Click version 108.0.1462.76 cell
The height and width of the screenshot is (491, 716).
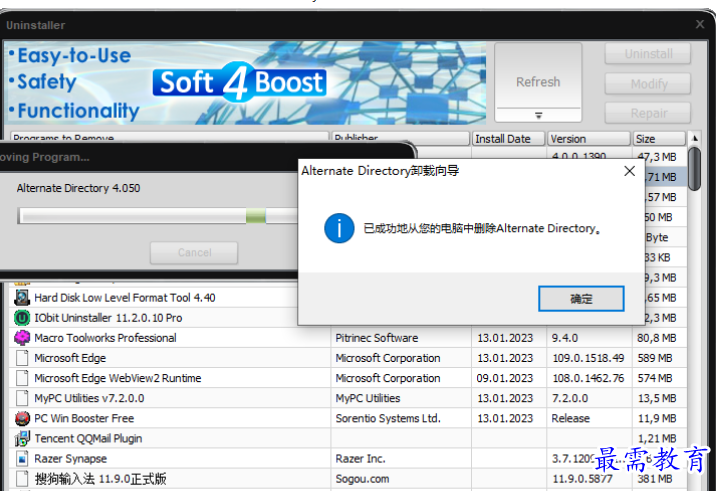[588, 378]
